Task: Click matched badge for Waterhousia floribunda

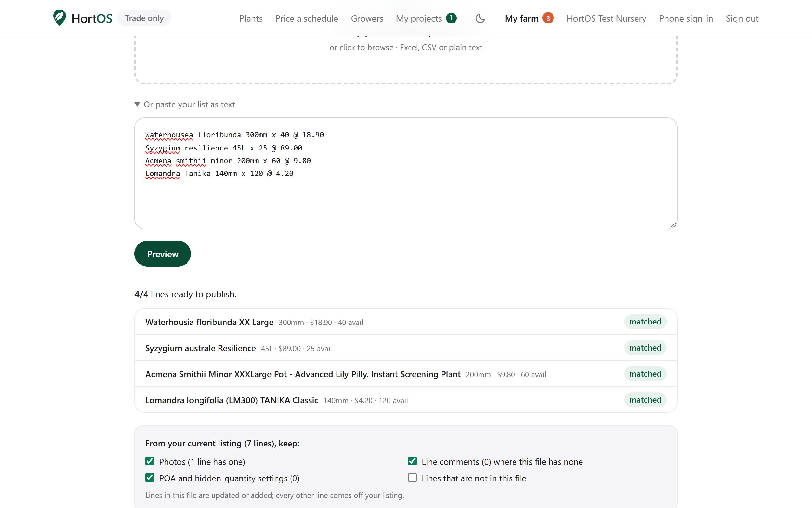Action: (645, 322)
